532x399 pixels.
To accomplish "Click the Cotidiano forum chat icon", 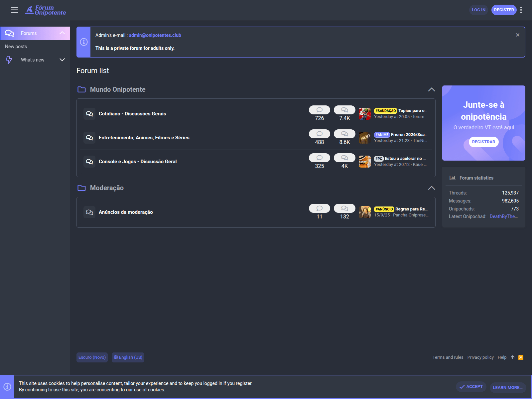I will coord(89,114).
